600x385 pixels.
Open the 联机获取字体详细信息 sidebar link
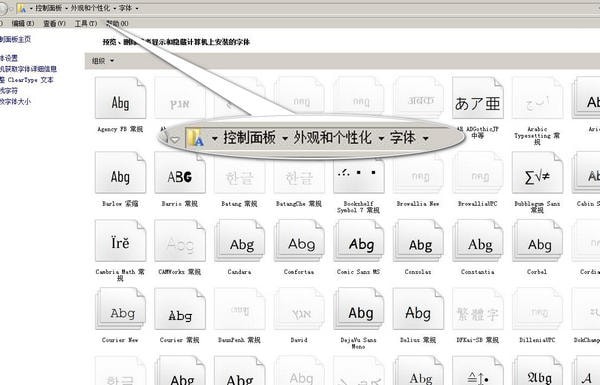(28, 69)
